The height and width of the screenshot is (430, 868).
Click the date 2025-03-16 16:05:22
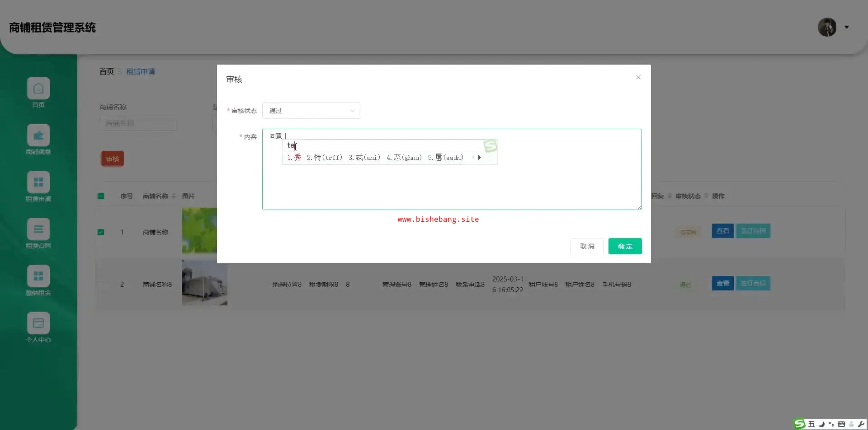508,285
